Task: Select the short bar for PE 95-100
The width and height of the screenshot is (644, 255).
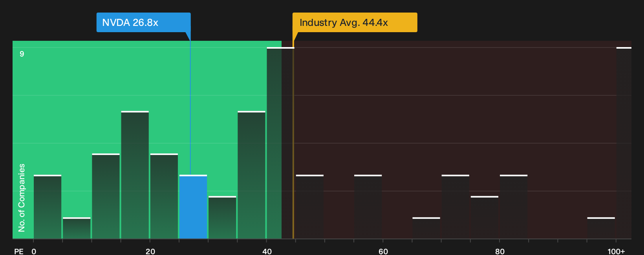Action: pyautogui.click(x=601, y=228)
